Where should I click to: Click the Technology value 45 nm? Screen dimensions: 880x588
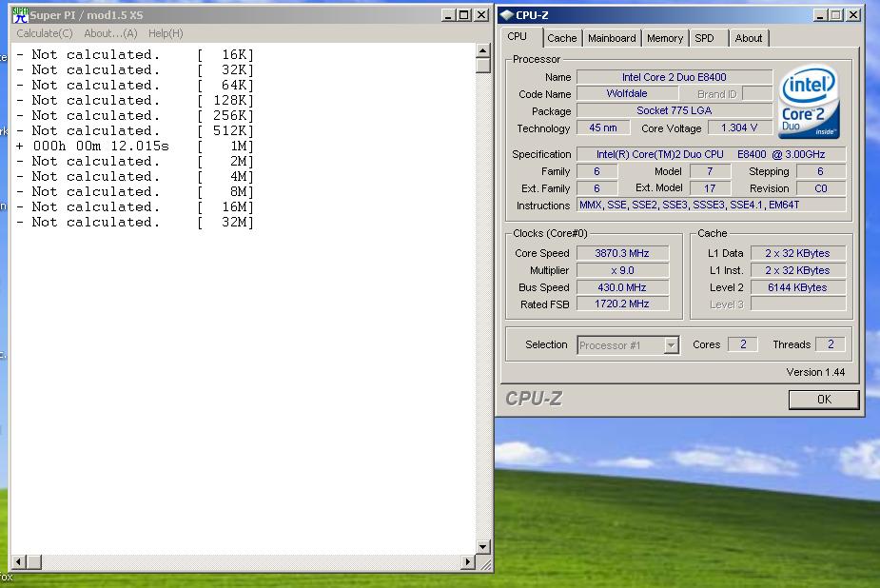coord(603,127)
